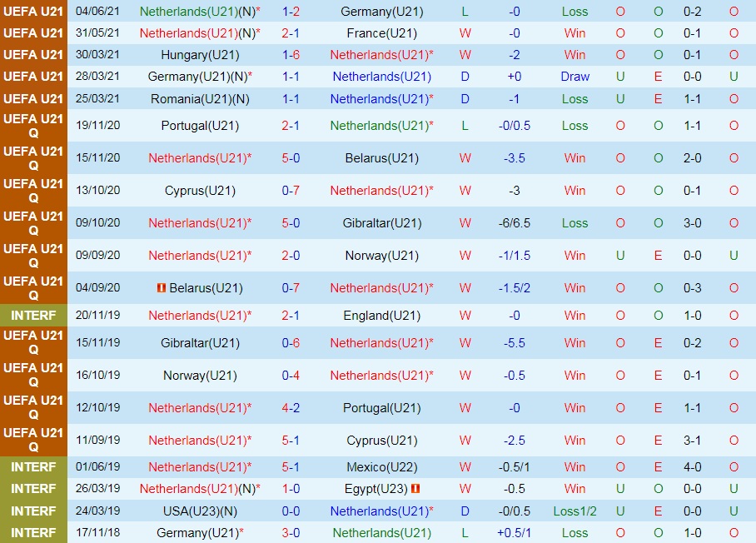Click the L result in the Portugal 19/11/20 row
The width and height of the screenshot is (756, 543).
pyautogui.click(x=465, y=126)
